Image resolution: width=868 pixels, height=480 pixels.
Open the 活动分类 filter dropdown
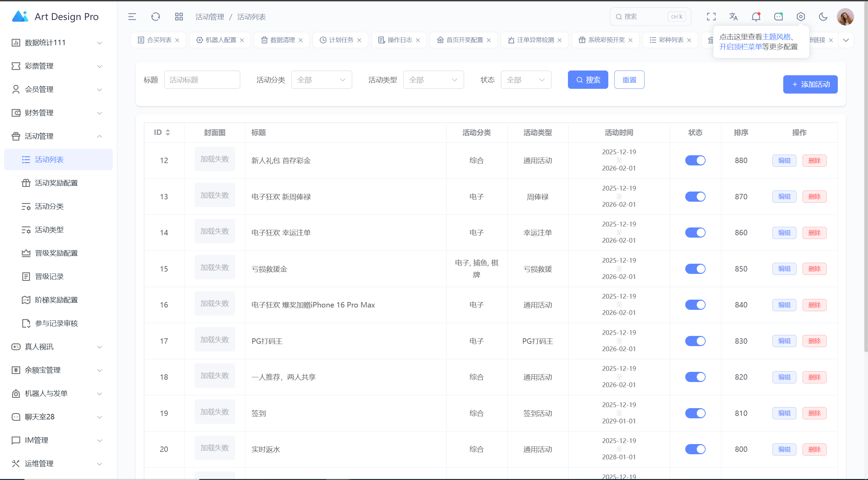[321, 80]
